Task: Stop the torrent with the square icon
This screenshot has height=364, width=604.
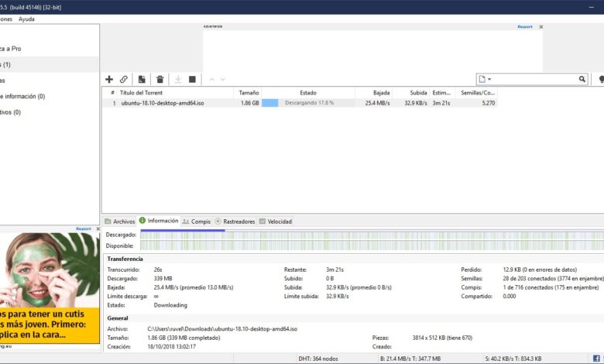Action: 192,79
